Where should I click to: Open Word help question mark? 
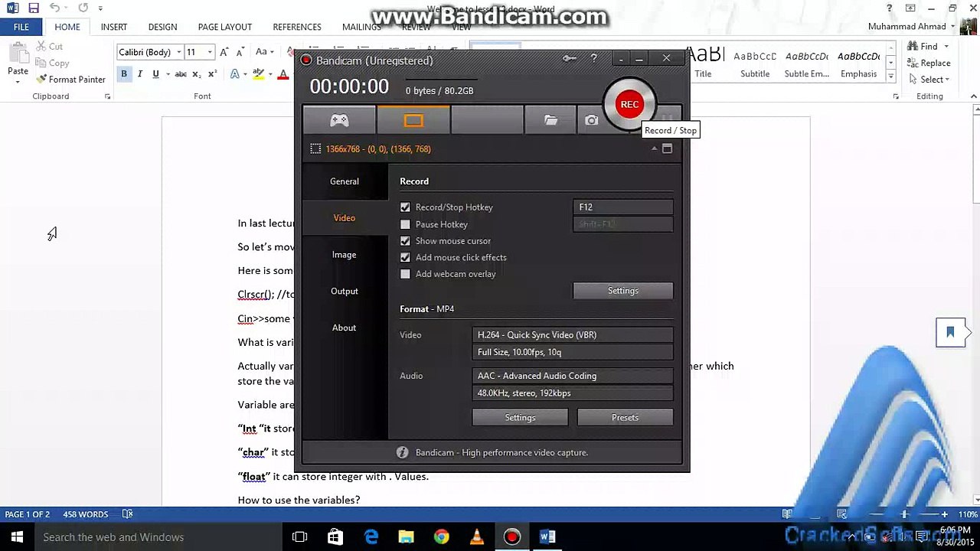[890, 8]
